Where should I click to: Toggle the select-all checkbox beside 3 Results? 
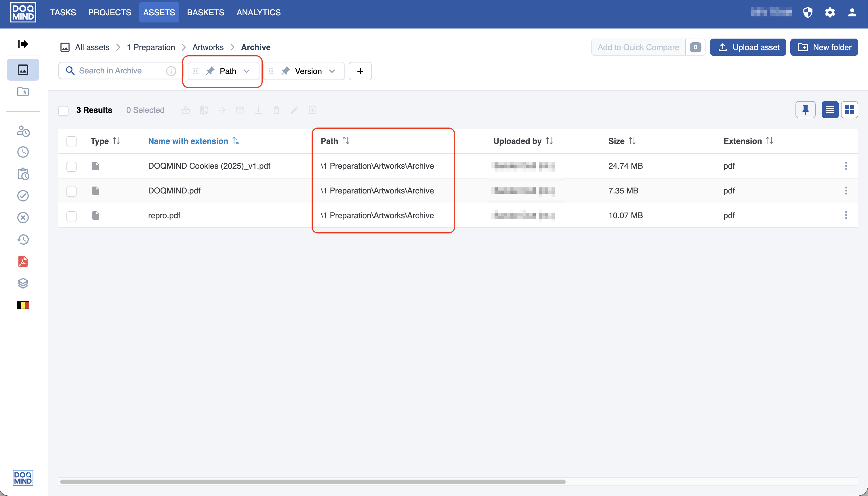[64, 111]
